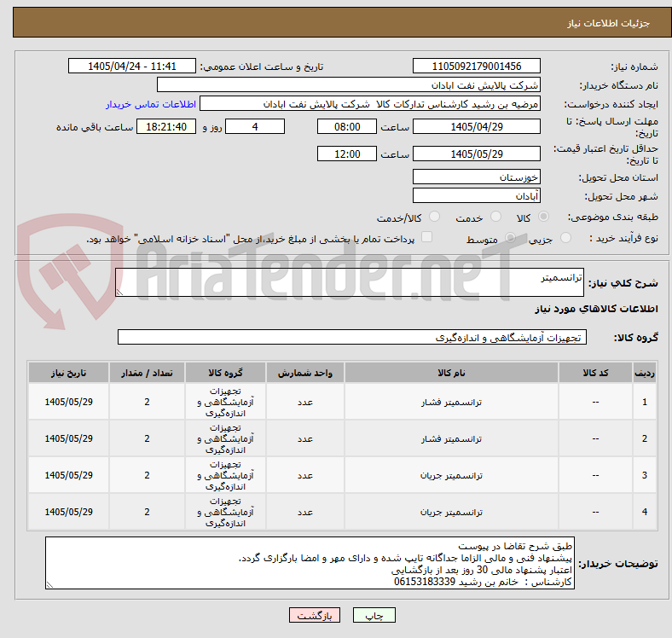672x638 pixels.
Task: Click the جزئیات اطلاعات نیاز header title
Action: click(x=609, y=23)
